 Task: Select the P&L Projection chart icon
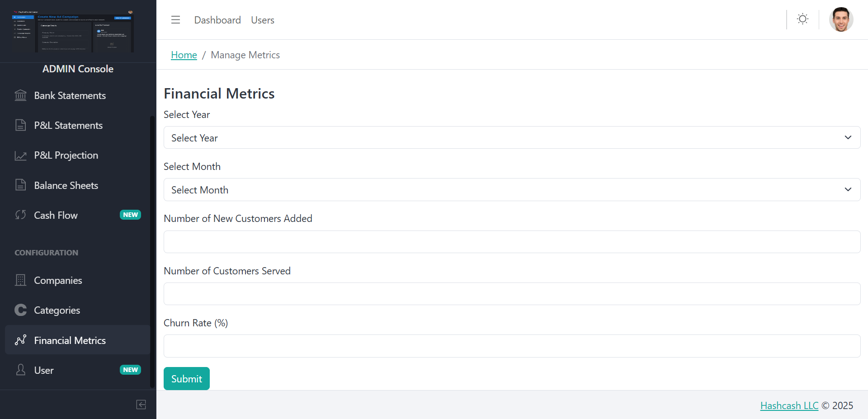point(20,155)
